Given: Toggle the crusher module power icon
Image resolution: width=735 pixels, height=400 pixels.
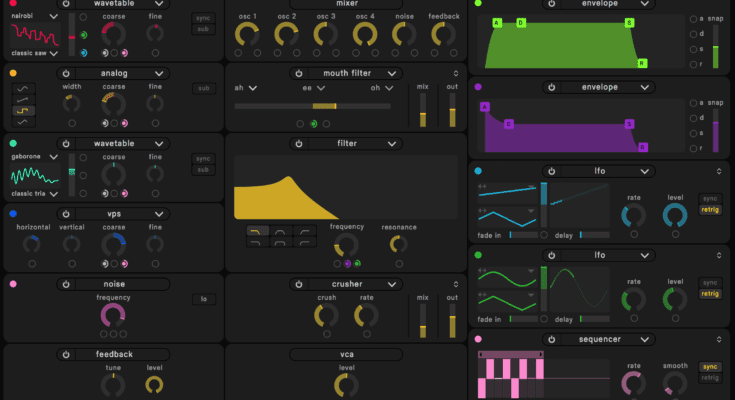Looking at the screenshot, I should (300, 284).
